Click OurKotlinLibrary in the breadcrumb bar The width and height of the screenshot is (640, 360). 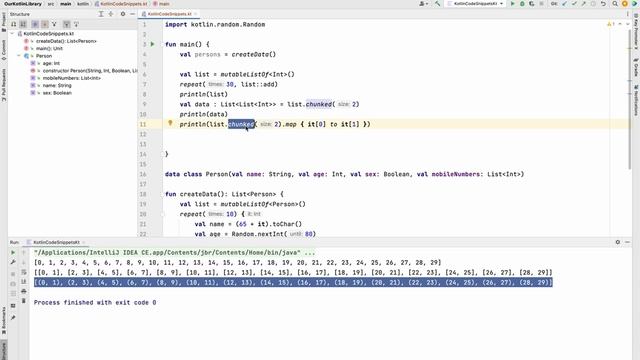click(x=23, y=4)
